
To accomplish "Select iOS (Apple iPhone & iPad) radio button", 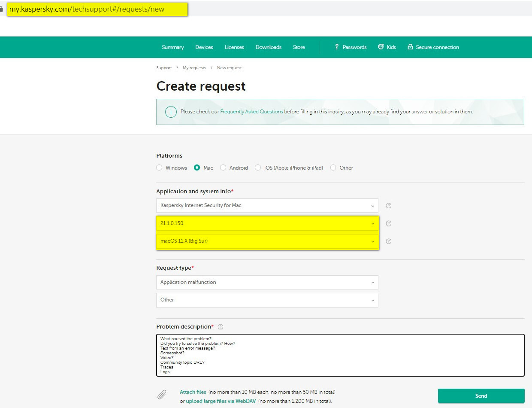I will (x=258, y=168).
